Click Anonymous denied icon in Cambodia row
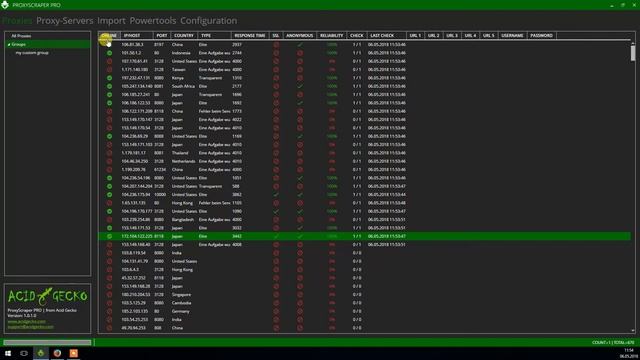 click(300, 303)
